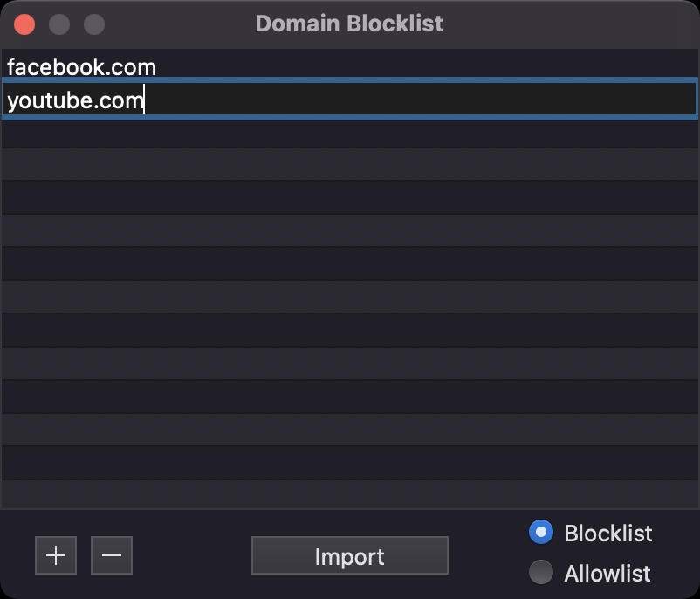Click the minus button to remove domain
The image size is (700, 599).
(112, 555)
